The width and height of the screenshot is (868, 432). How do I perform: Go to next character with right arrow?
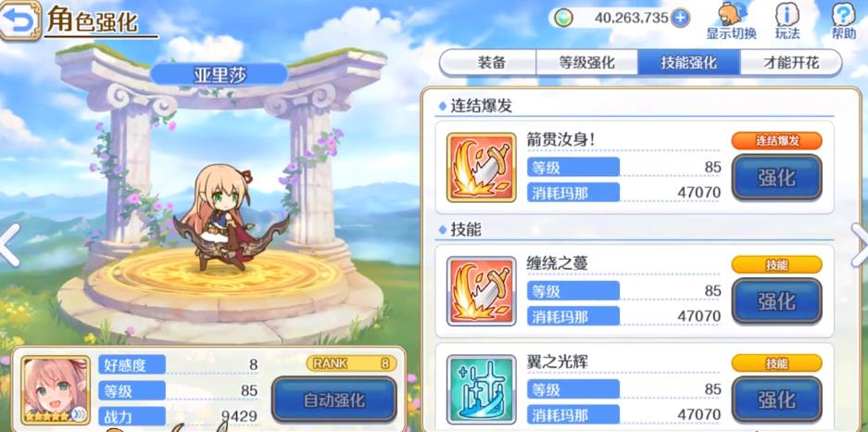[860, 245]
